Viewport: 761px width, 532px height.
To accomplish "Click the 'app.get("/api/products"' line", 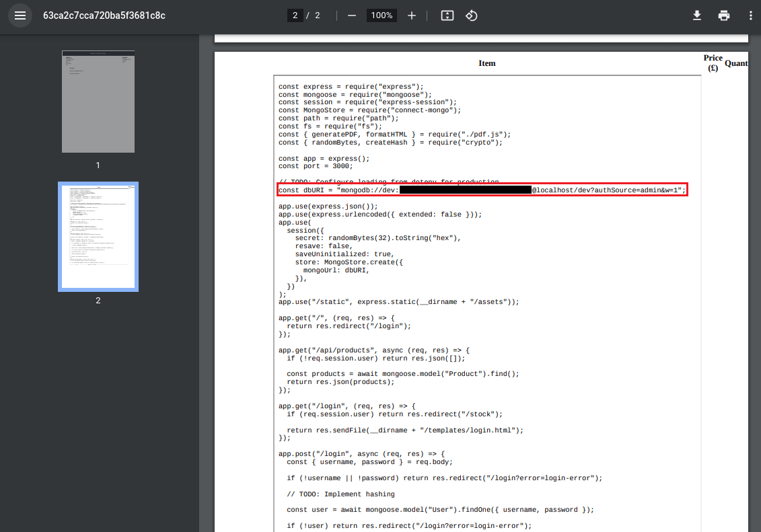I will click(x=374, y=350).
